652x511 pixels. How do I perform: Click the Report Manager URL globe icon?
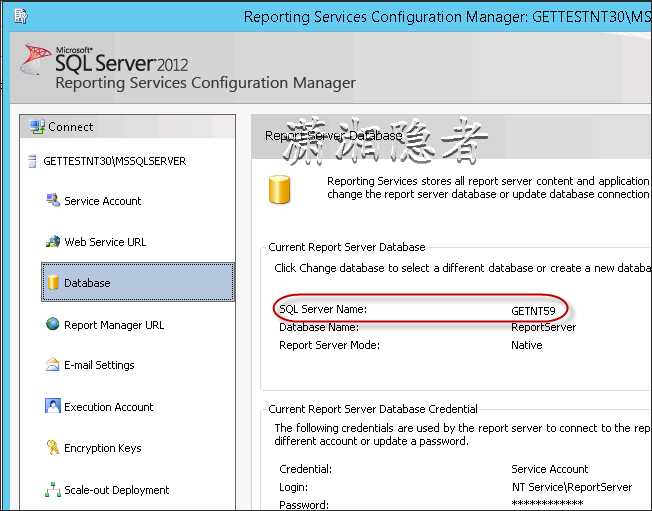tap(53, 324)
